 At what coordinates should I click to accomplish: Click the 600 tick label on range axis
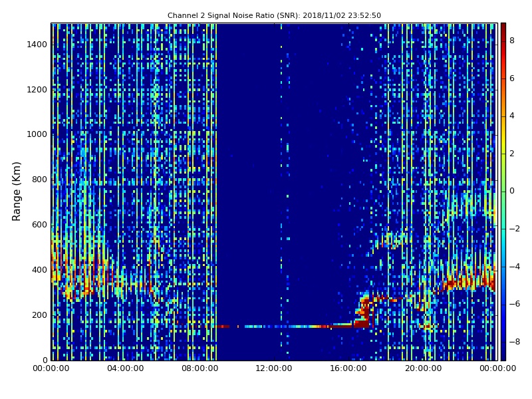click(39, 225)
